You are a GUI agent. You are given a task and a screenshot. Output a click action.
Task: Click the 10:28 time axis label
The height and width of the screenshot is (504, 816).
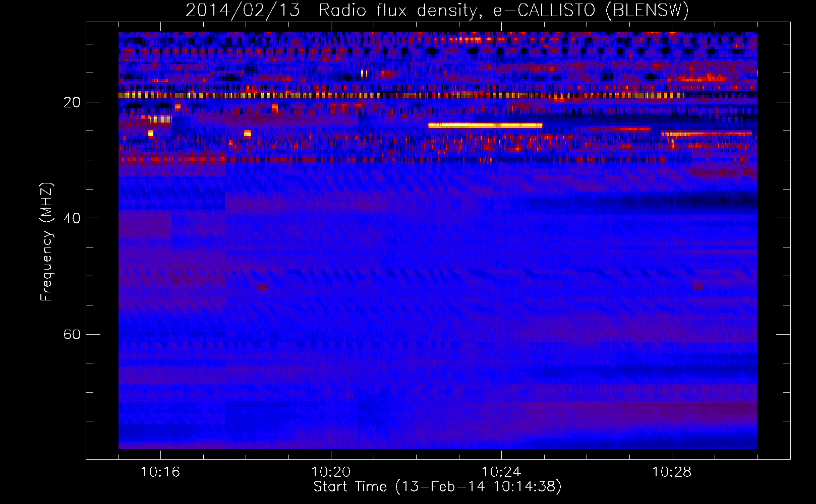(672, 472)
